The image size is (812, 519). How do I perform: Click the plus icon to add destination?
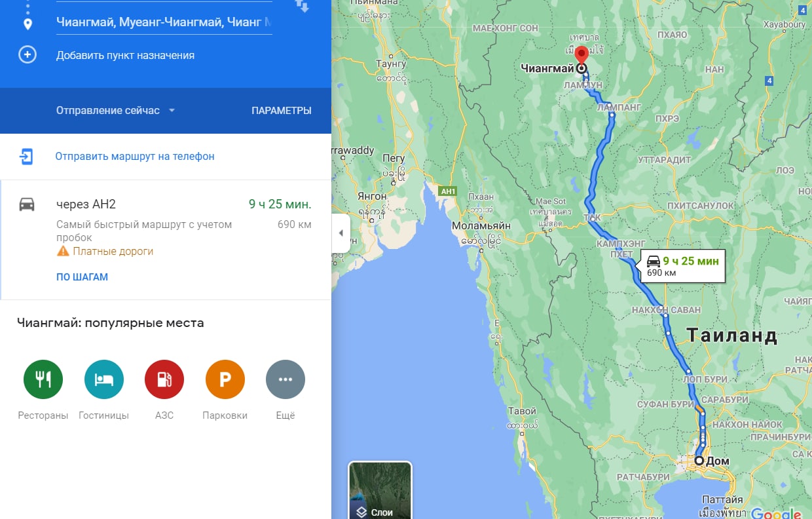[27, 55]
